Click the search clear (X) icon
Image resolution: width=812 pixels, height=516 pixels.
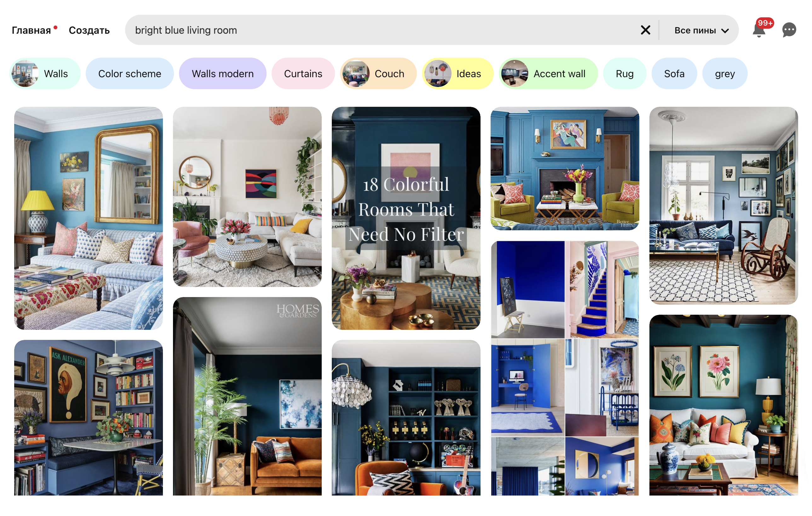point(646,30)
